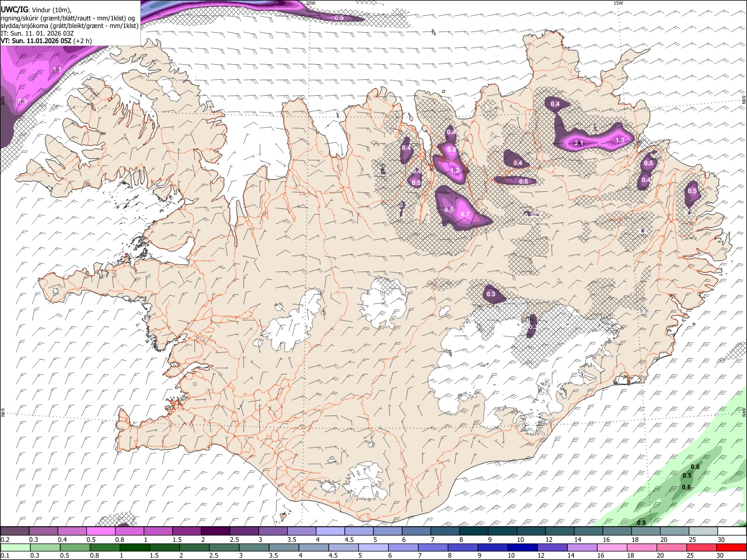Click the "20W" longitude label at the top

[310, 3]
